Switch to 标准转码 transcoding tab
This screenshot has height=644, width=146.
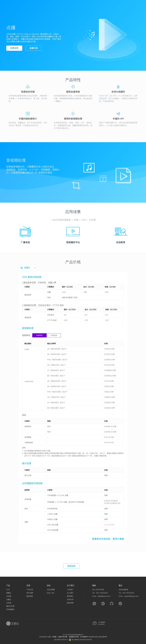click(39, 335)
